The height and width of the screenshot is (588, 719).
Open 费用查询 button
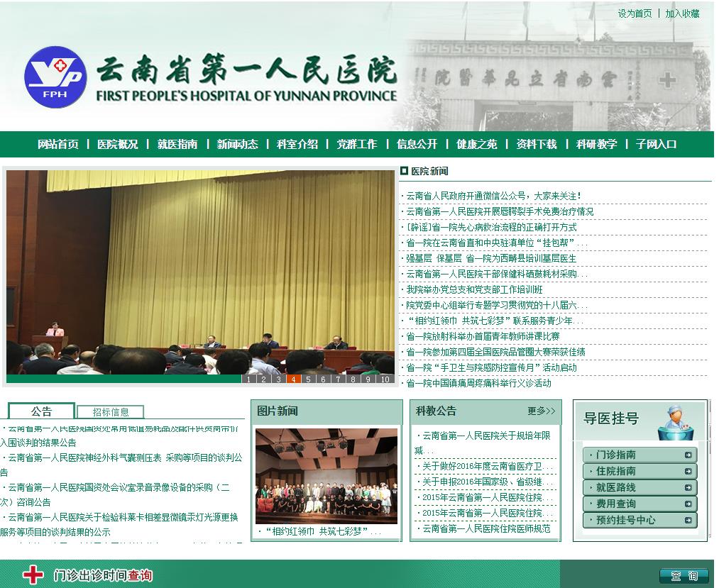click(x=640, y=504)
